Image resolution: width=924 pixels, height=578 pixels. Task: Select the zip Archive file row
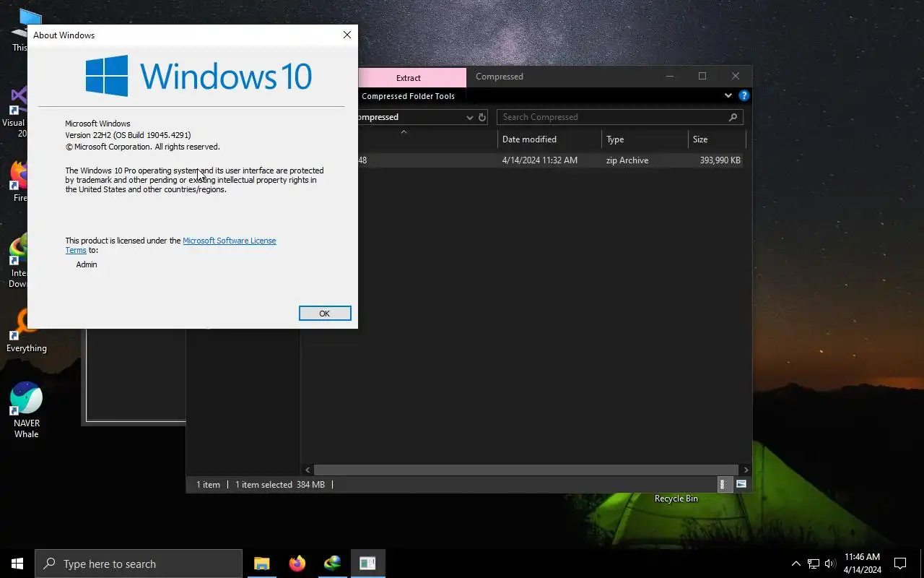(550, 160)
